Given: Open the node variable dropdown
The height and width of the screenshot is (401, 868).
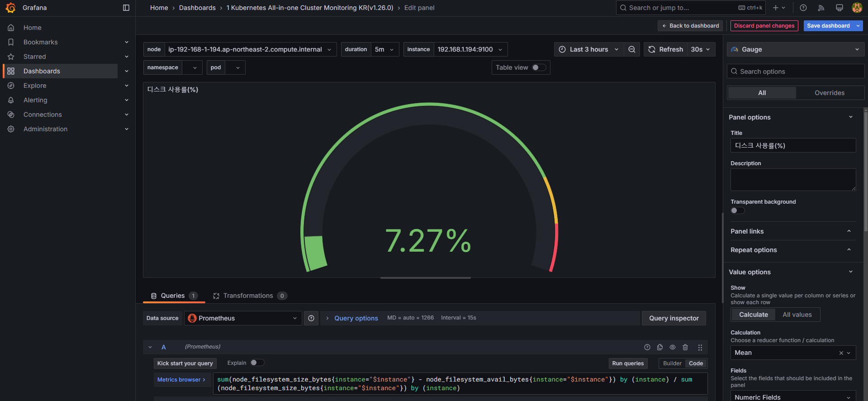Looking at the screenshot, I should pyautogui.click(x=251, y=49).
